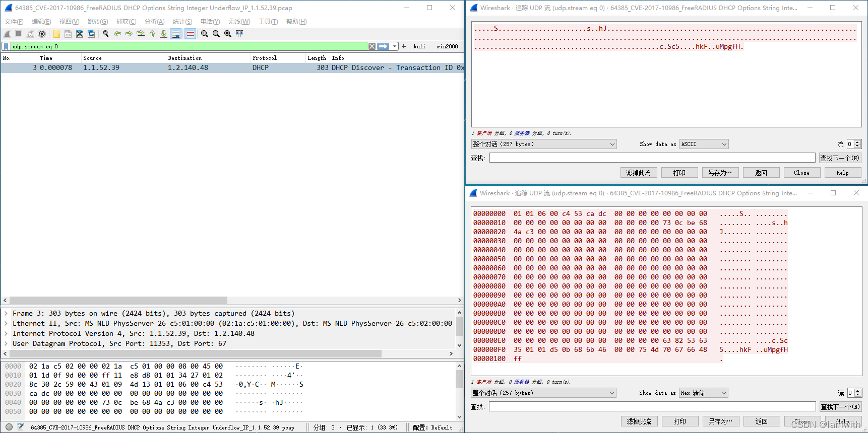Open Show data as Hex 转储 dropdown
868x433 pixels.
704,393
